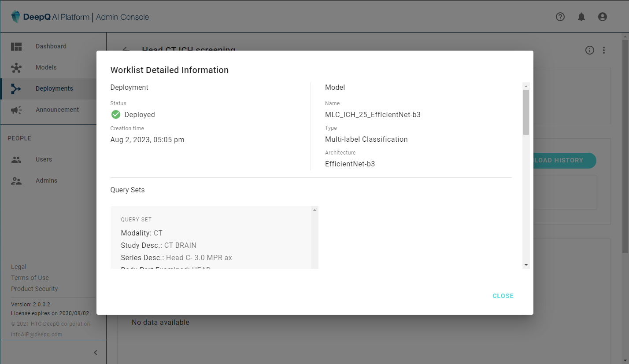
Task: Open the Terms of Use link
Action: tap(30, 278)
